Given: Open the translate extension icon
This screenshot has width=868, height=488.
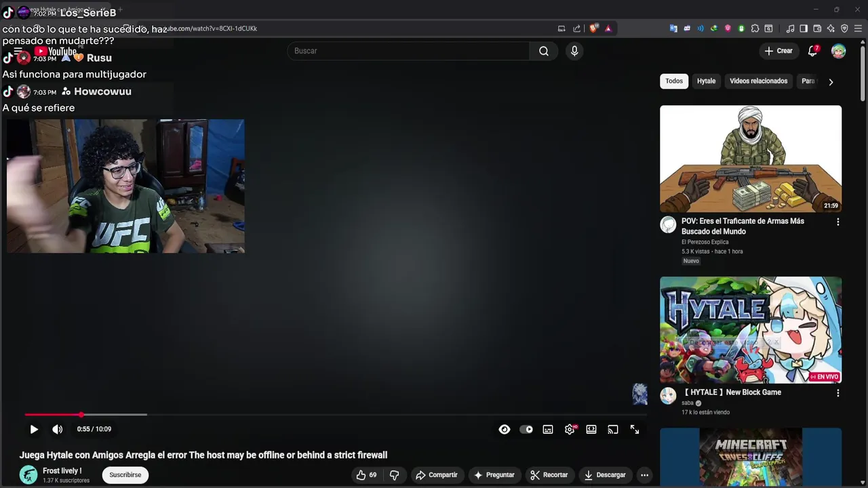Looking at the screenshot, I should tap(673, 28).
